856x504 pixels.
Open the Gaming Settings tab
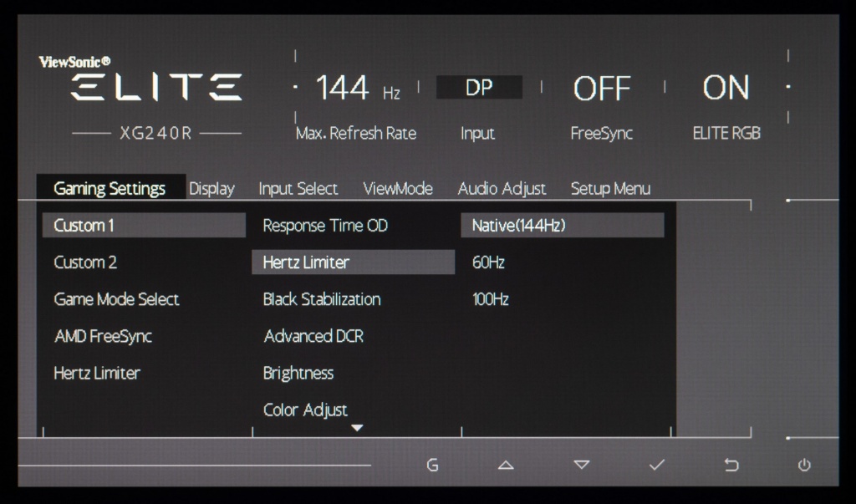[111, 188]
